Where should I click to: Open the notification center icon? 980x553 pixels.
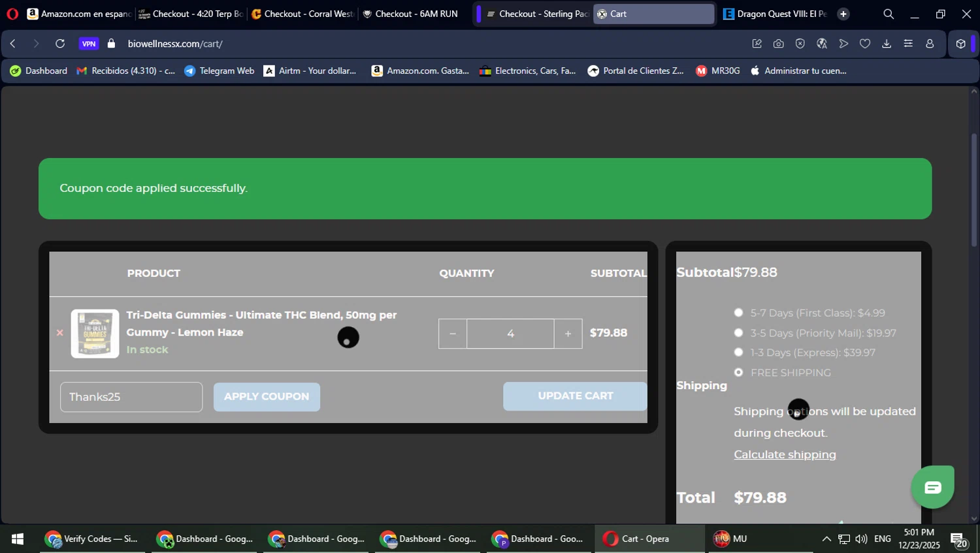pyautogui.click(x=960, y=539)
